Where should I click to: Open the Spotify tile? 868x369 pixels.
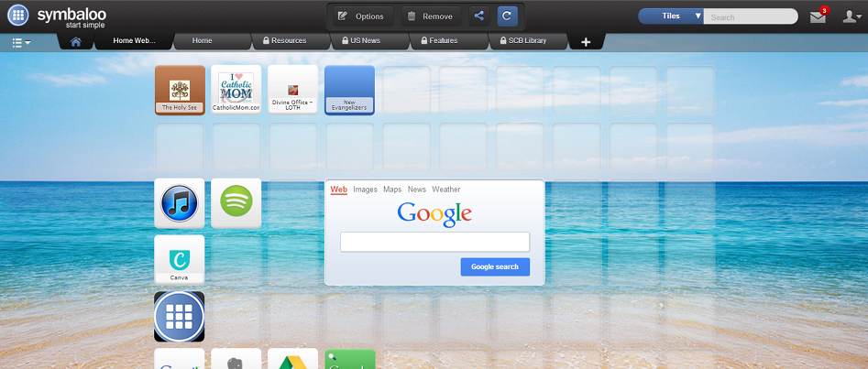click(x=236, y=202)
